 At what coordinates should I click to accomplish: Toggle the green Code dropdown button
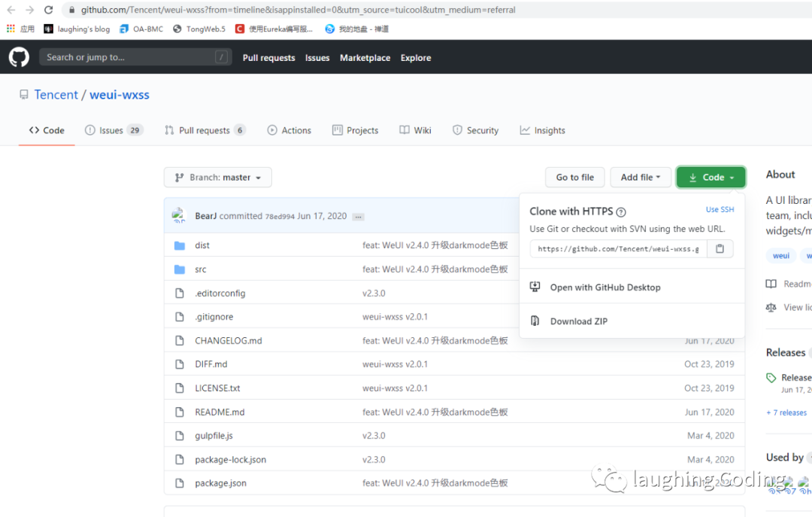pos(711,178)
